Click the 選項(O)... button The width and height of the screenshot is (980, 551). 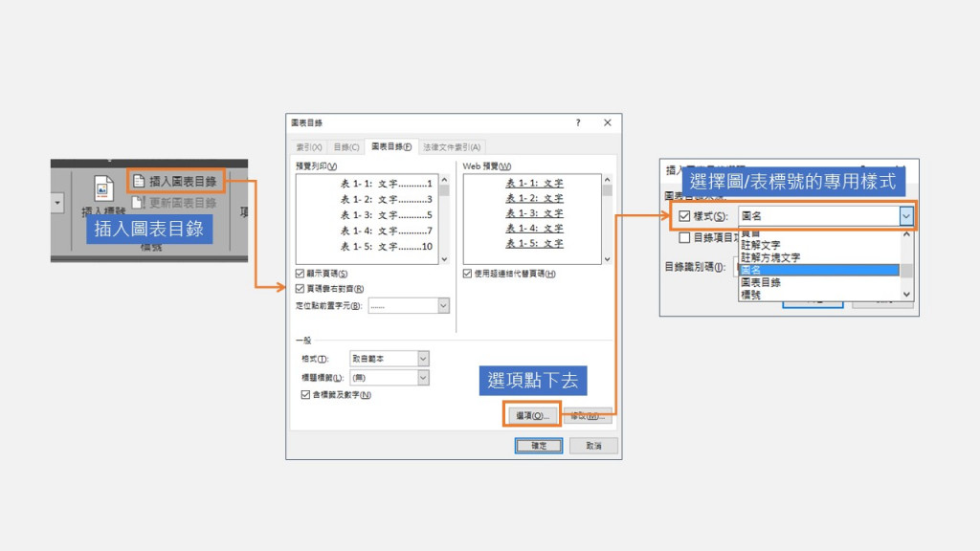coord(532,415)
